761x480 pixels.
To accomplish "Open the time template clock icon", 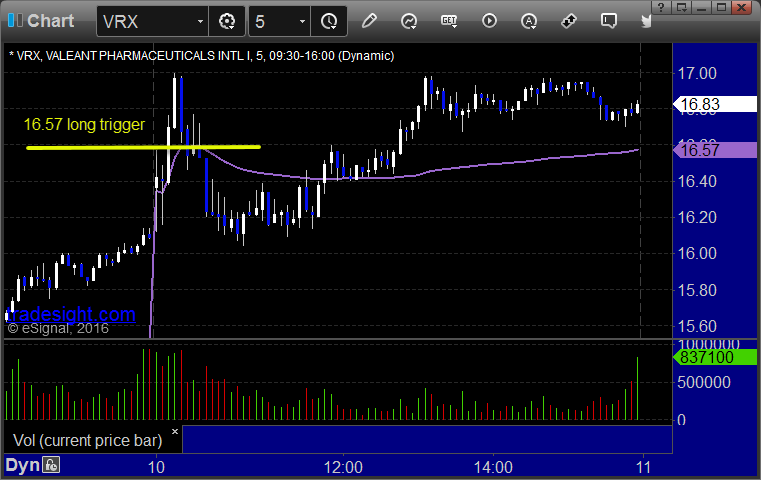I will (329, 21).
